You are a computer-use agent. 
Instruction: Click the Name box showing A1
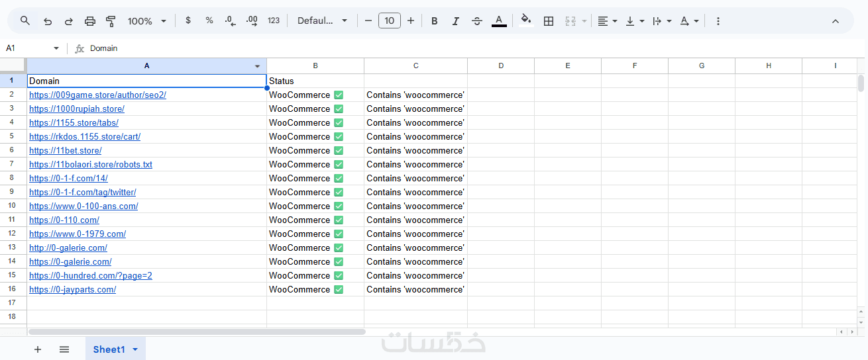27,48
